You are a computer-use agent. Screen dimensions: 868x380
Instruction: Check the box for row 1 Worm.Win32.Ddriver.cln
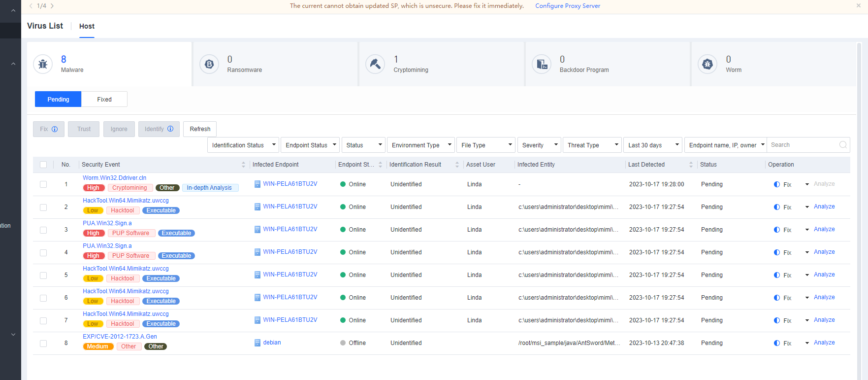tap(43, 184)
